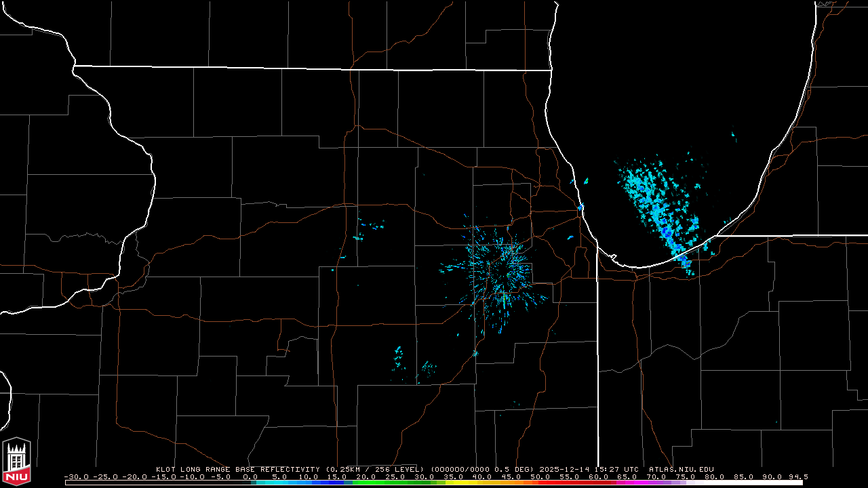Click the 20.0 value on the dBZ scale
868x488 pixels.
coord(366,476)
